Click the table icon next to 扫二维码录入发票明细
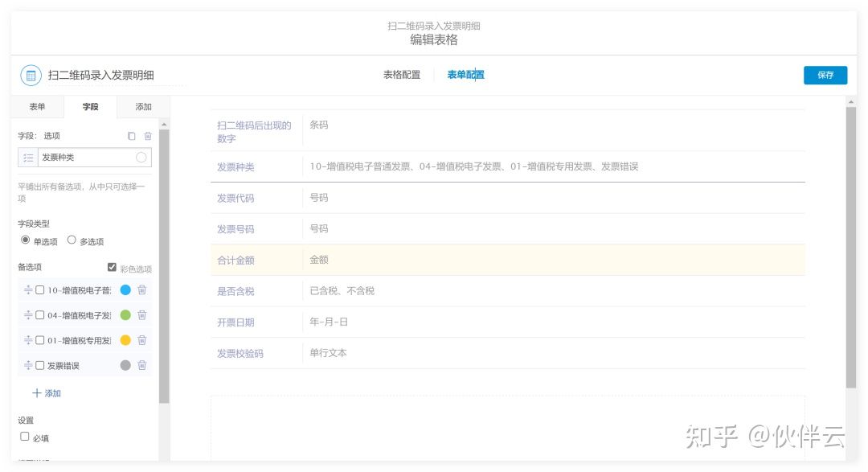This screenshot has height=472, width=868. (x=31, y=76)
